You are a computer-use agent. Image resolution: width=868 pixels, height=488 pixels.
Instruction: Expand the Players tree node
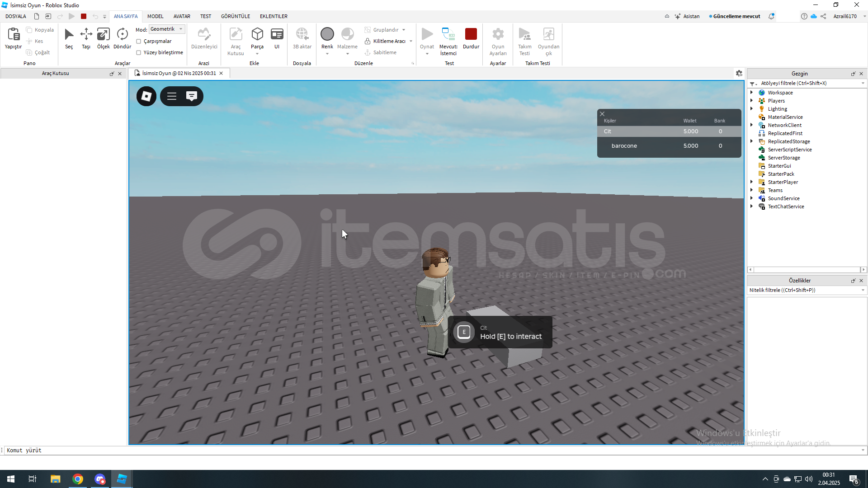pyautogui.click(x=751, y=101)
